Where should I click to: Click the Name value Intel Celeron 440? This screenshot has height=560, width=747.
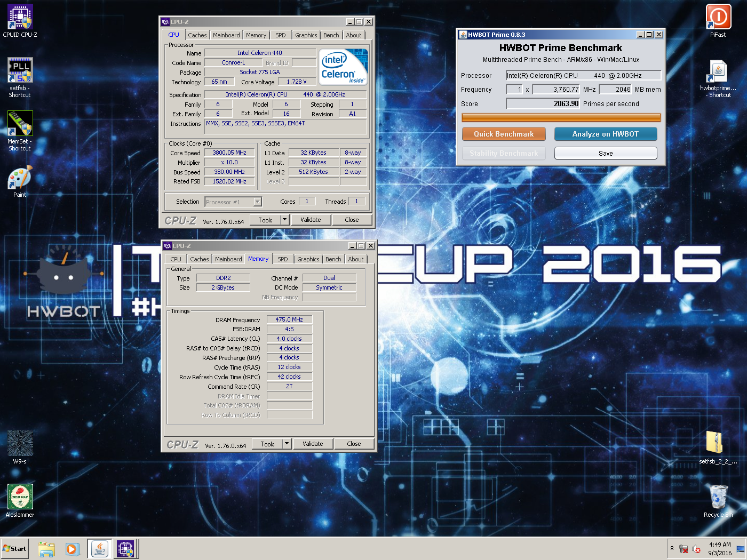tap(260, 53)
